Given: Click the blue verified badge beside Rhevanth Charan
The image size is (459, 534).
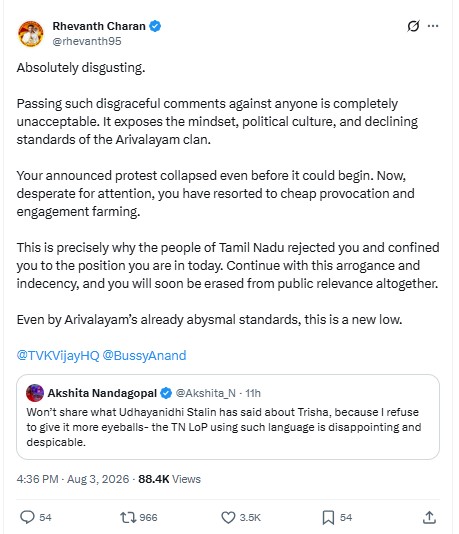Looking at the screenshot, I should pos(155,26).
